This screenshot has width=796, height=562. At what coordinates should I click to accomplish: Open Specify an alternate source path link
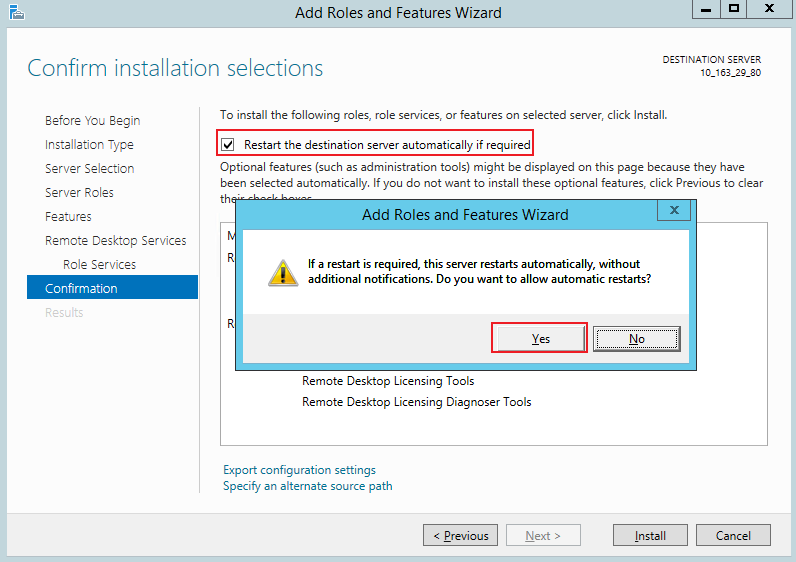307,486
